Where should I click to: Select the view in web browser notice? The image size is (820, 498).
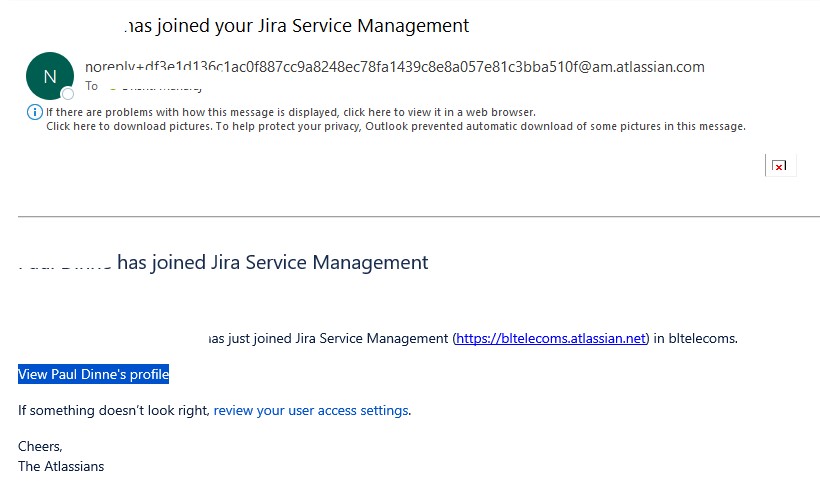point(291,112)
